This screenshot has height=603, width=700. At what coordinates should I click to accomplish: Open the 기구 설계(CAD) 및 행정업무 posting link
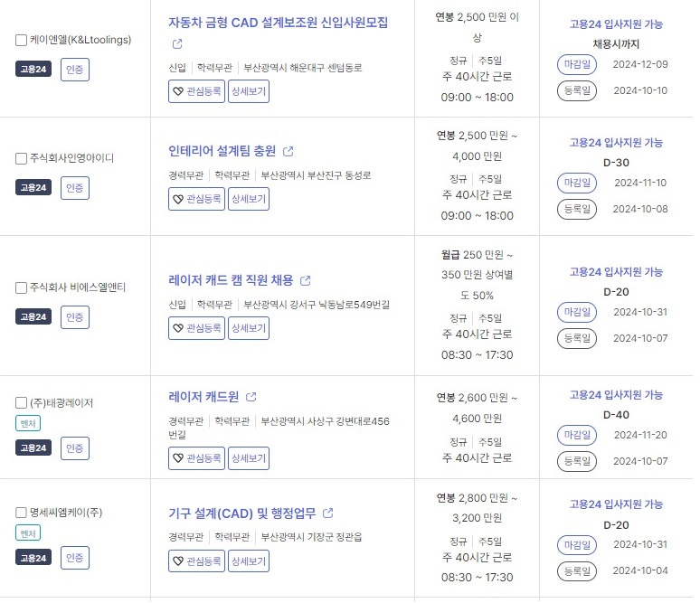pyautogui.click(x=242, y=513)
